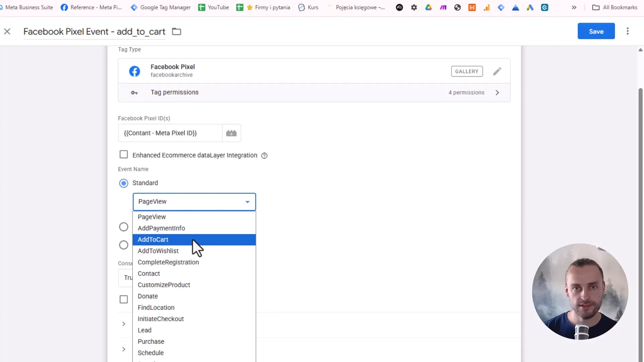Select Purchase event option
Screen dimensions: 644x362
pyautogui.click(x=194, y=342)
